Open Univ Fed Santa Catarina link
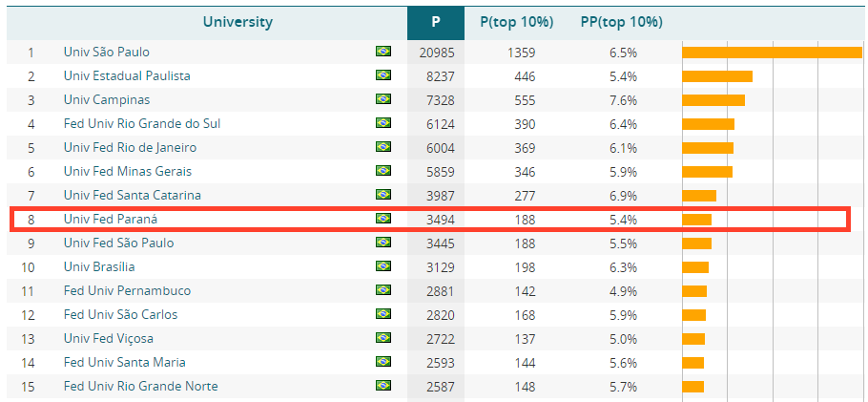The image size is (868, 402). click(132, 195)
